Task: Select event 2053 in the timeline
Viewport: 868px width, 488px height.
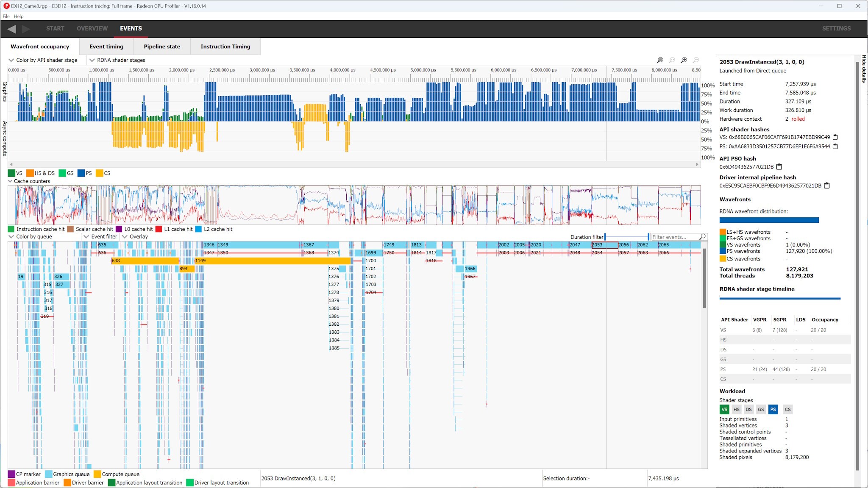Action: tap(604, 245)
